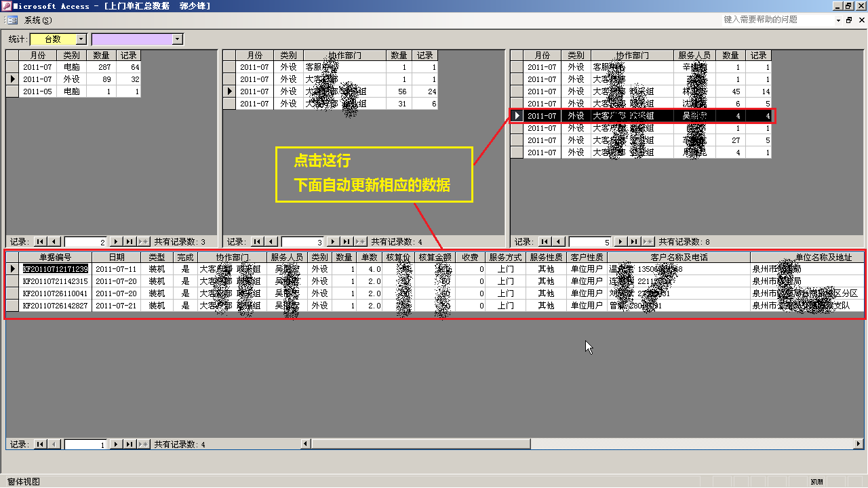This screenshot has height=488, width=868.
Task: Click the record number field in bottom panel
Action: point(85,445)
